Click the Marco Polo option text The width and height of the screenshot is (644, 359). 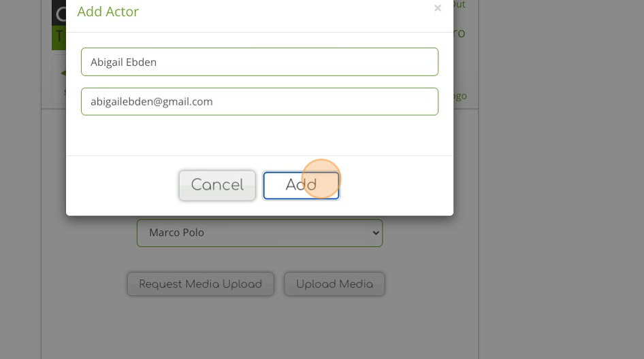click(176, 233)
